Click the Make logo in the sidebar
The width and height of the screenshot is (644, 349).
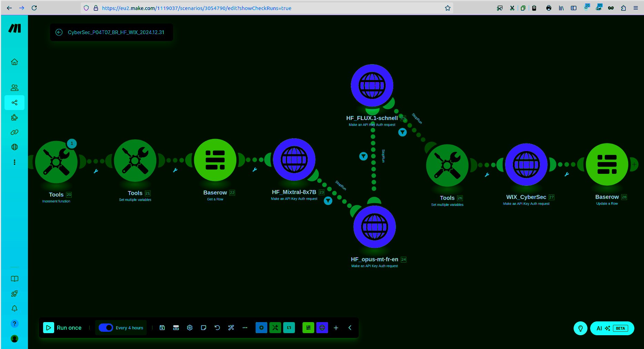[14, 28]
